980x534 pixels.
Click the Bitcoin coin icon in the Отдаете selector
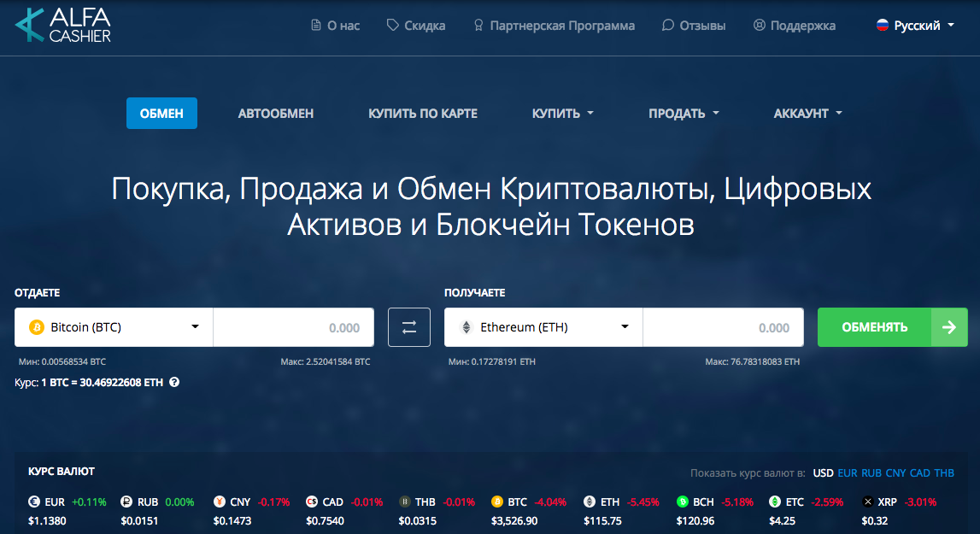point(37,327)
